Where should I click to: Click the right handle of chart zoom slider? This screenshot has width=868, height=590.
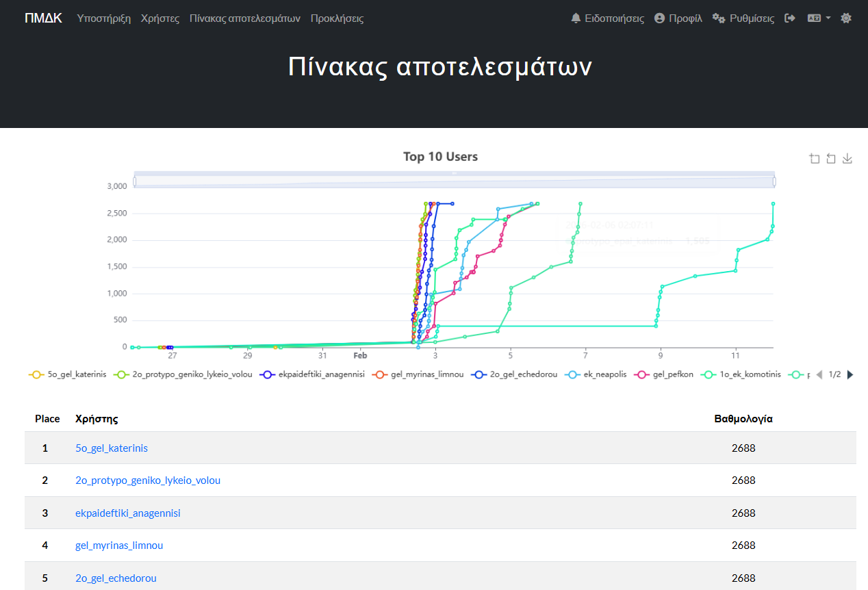(x=774, y=181)
